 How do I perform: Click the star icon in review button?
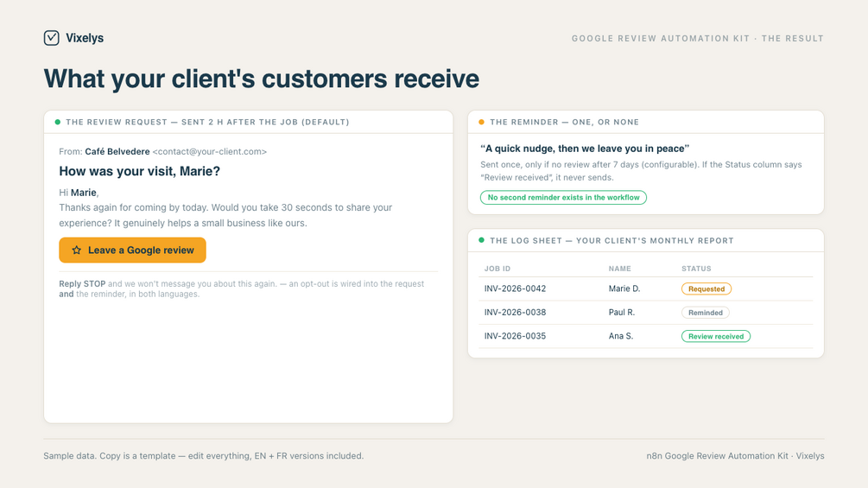76,250
